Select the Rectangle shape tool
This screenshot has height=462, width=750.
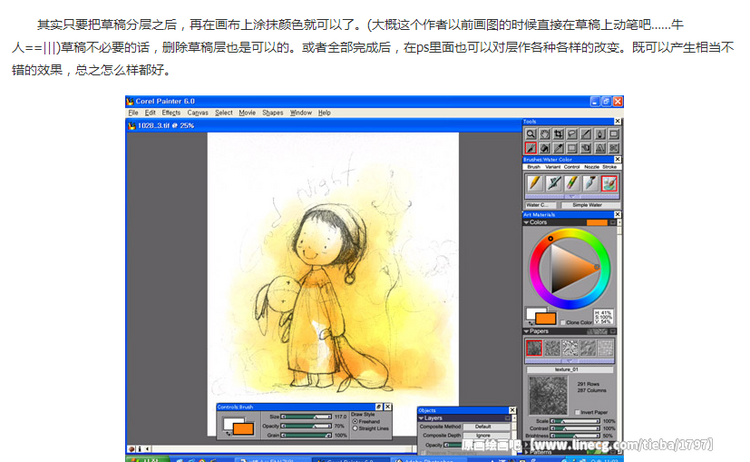pos(614,134)
